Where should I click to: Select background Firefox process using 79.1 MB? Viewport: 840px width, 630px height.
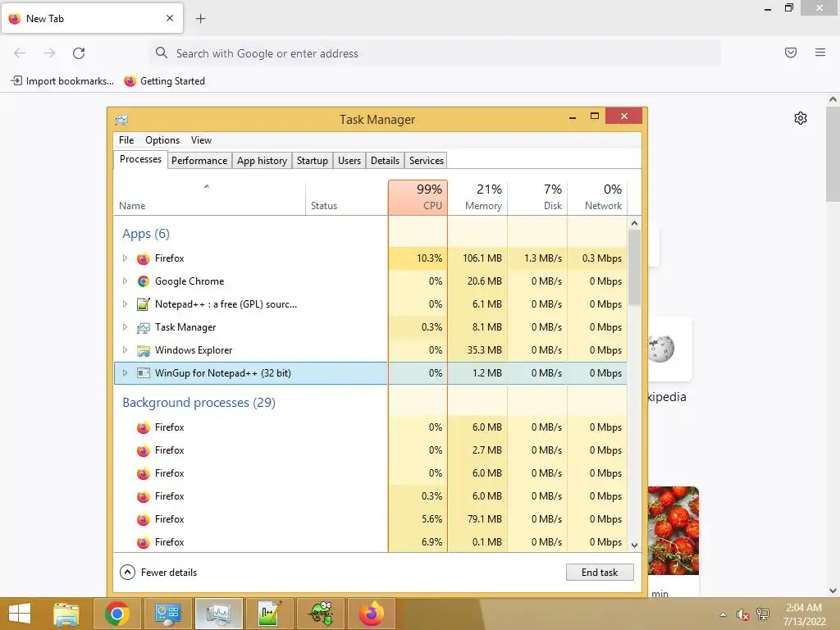pyautogui.click(x=370, y=519)
